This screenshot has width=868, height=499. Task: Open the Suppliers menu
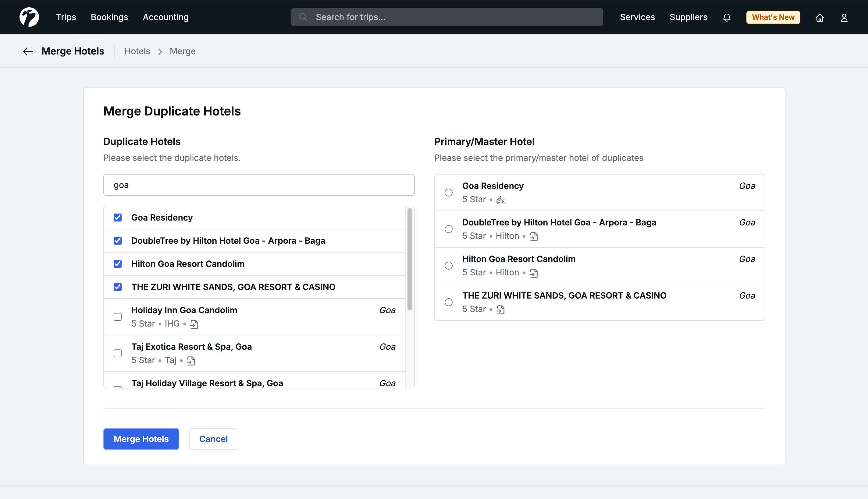[x=688, y=17]
